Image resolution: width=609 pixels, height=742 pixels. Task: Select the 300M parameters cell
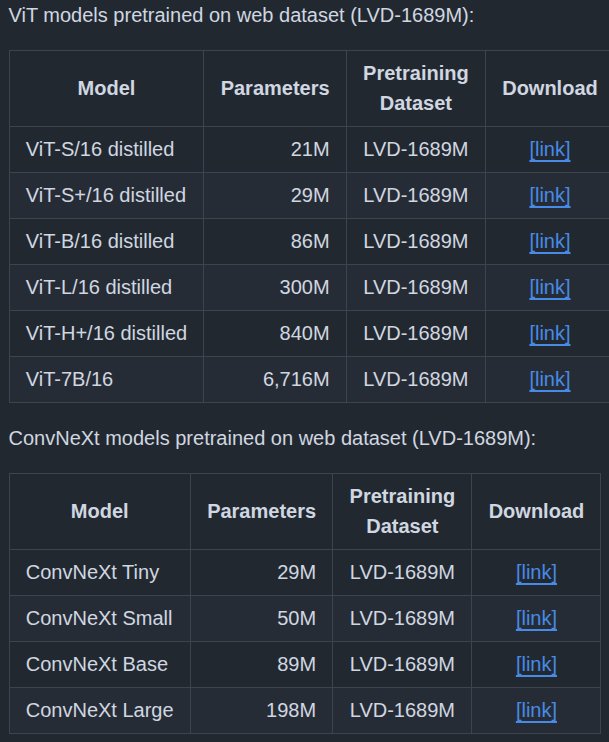tap(304, 288)
